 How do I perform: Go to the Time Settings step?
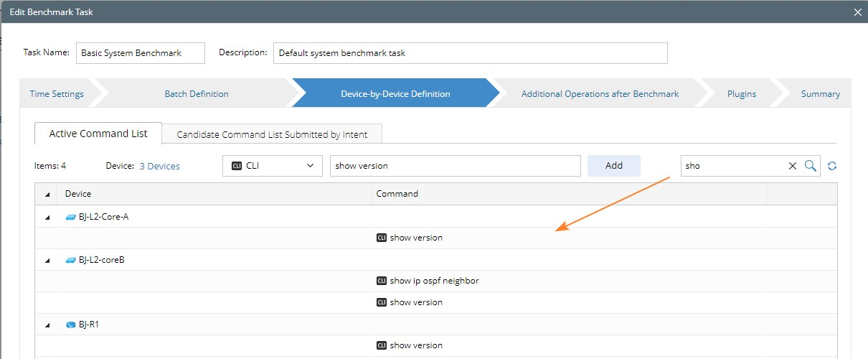(x=57, y=94)
